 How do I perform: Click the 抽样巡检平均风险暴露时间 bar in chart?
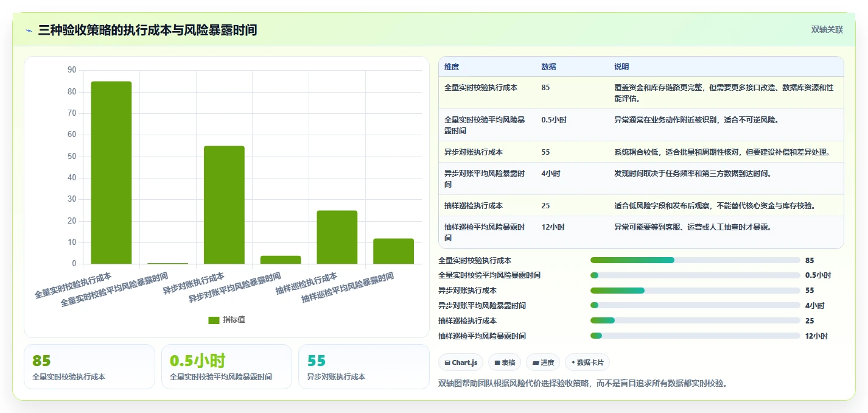tap(393, 252)
